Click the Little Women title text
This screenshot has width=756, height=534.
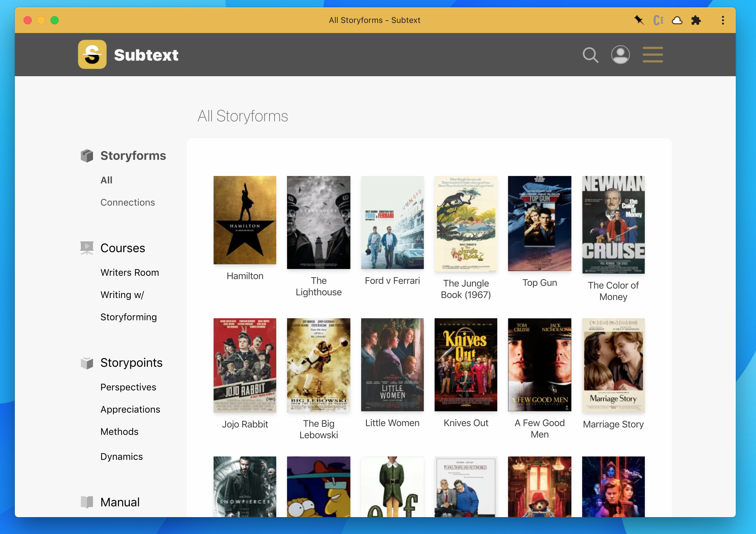(392, 423)
